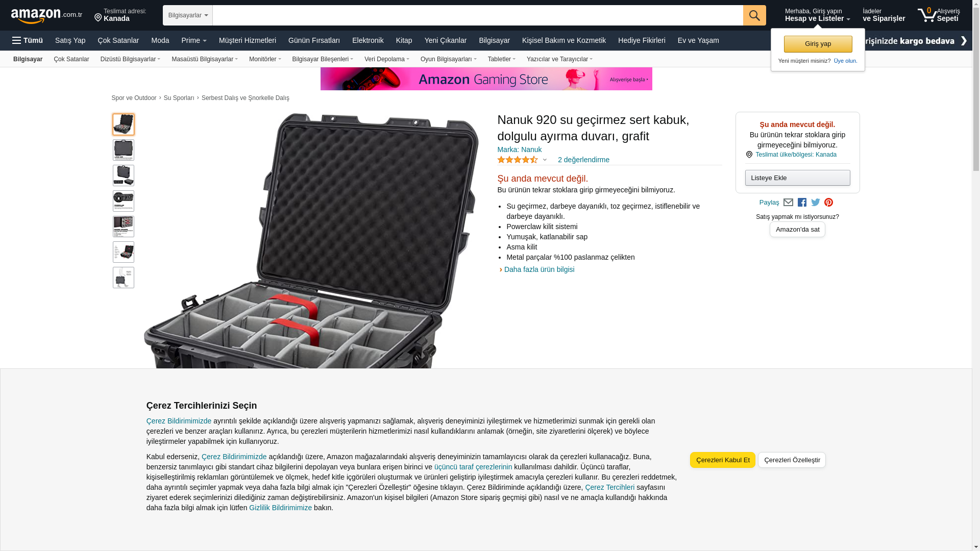The width and height of the screenshot is (980, 551).
Task: Open the Elektronik menu item
Action: (367, 40)
